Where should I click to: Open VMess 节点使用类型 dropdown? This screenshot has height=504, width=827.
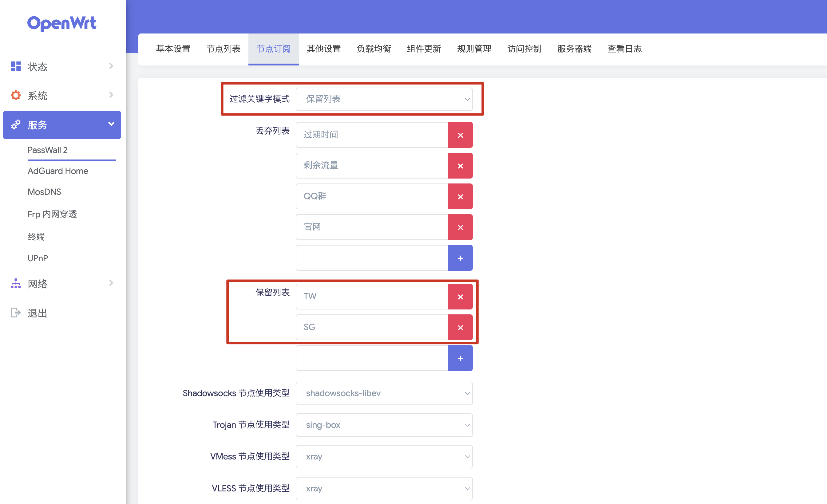tap(384, 456)
